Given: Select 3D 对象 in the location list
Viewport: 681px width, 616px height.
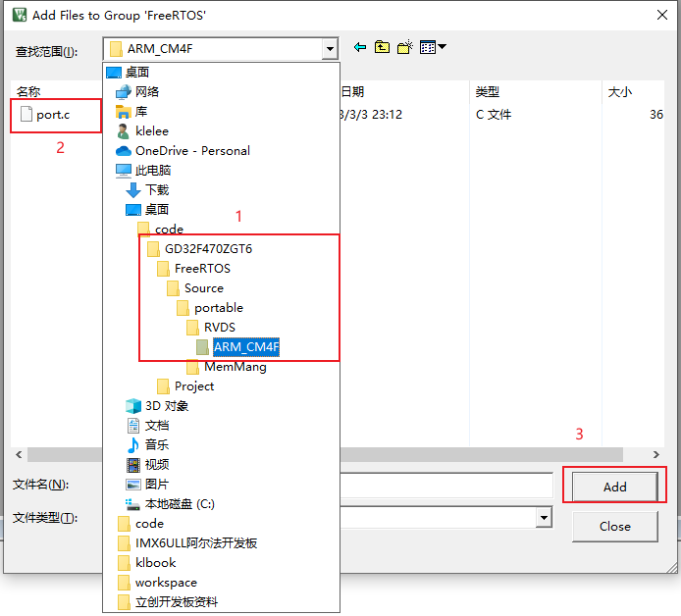Looking at the screenshot, I should 166,406.
